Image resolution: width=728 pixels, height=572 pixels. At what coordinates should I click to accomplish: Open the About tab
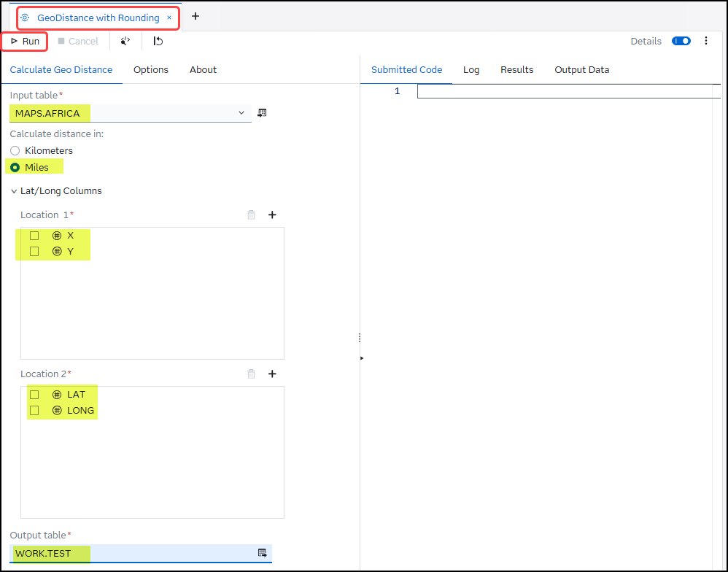coord(203,69)
